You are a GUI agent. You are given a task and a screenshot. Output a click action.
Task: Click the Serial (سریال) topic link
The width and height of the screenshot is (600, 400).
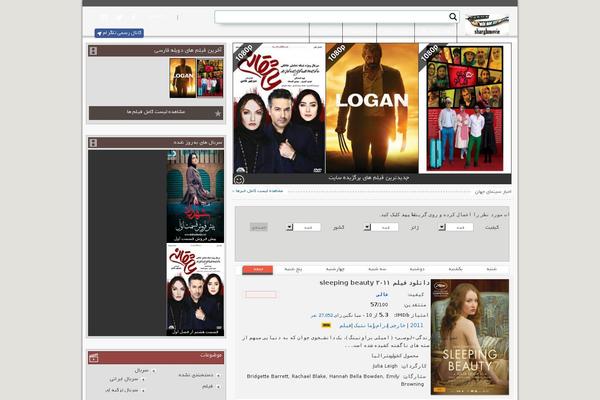click(x=142, y=371)
